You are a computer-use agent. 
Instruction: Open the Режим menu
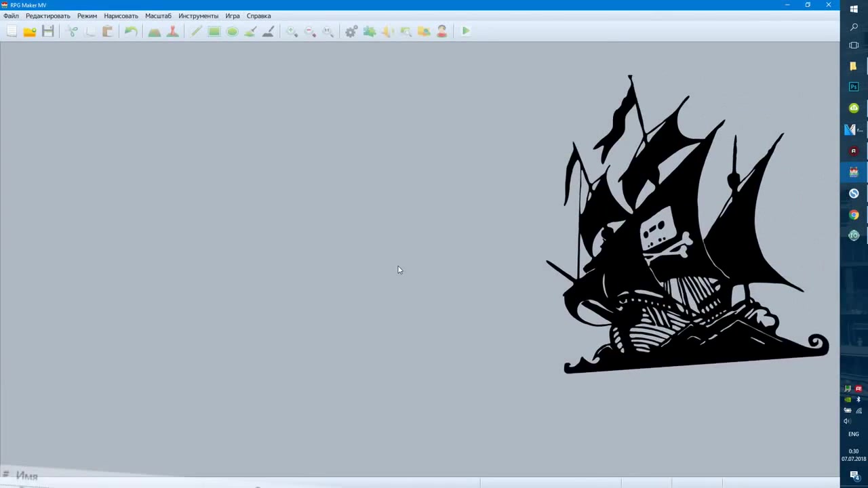click(87, 16)
